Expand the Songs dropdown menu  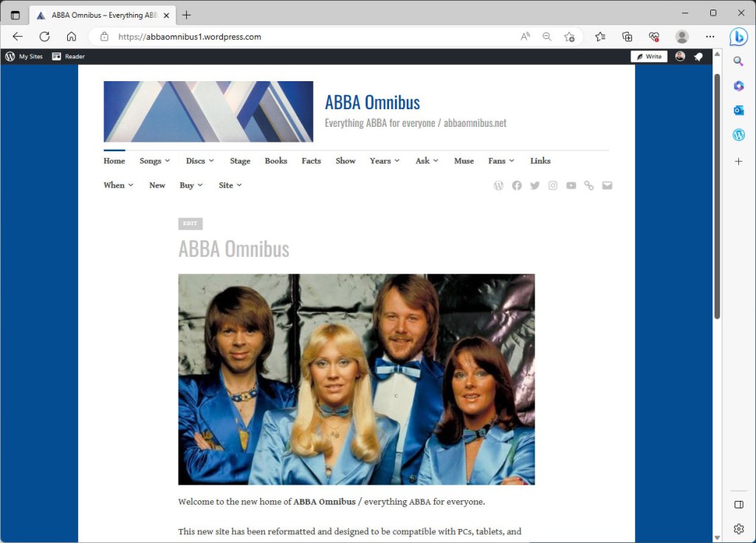point(154,161)
